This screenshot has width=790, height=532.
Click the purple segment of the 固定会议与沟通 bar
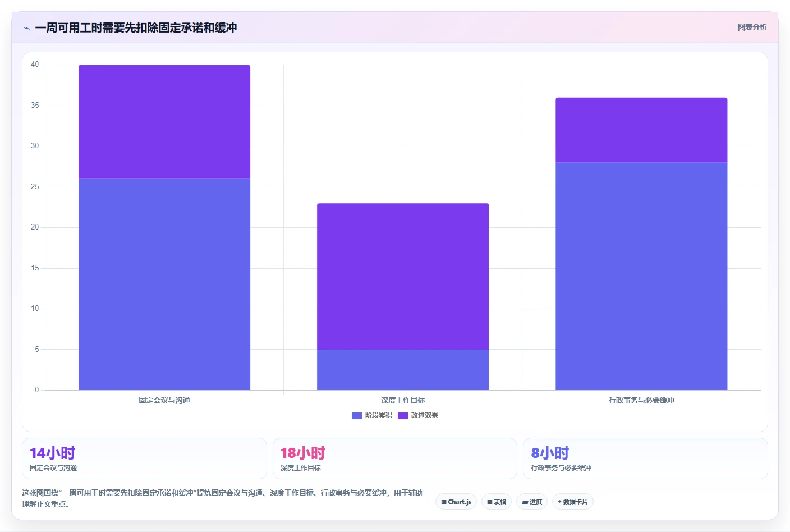(164, 122)
